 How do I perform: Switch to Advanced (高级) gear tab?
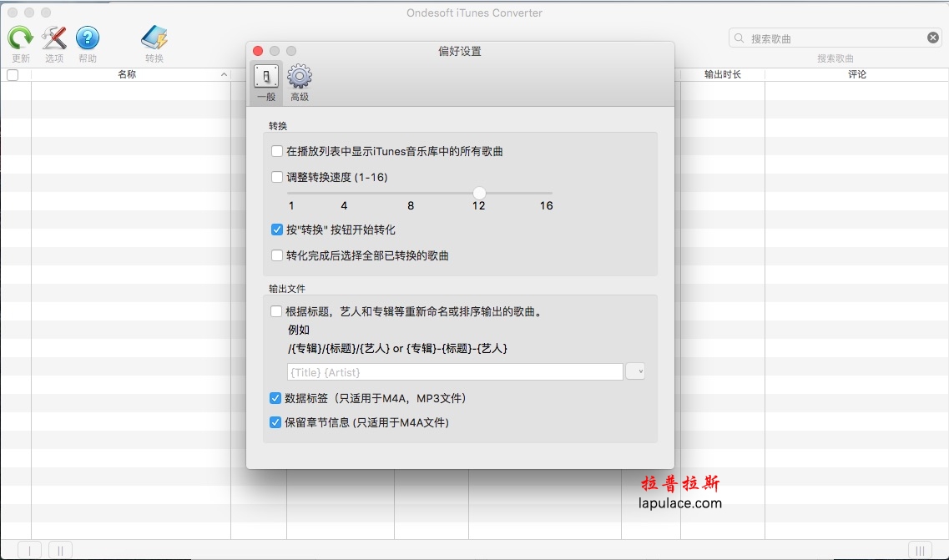tap(300, 83)
